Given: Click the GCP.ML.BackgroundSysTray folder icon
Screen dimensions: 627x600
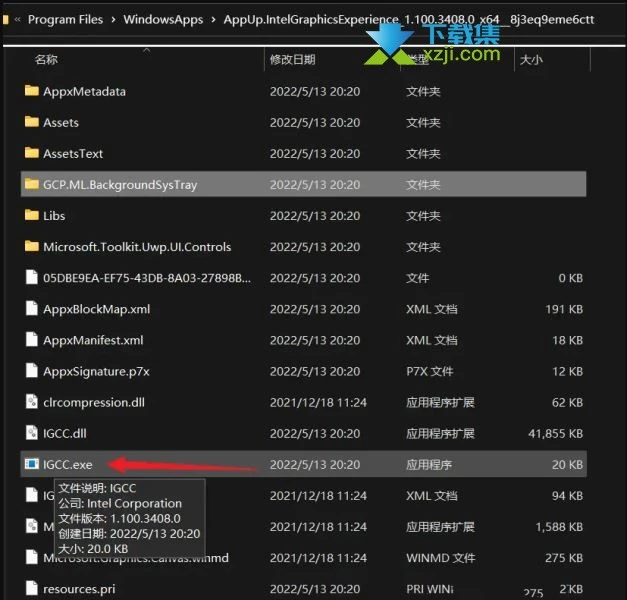Looking at the screenshot, I should click(32, 184).
